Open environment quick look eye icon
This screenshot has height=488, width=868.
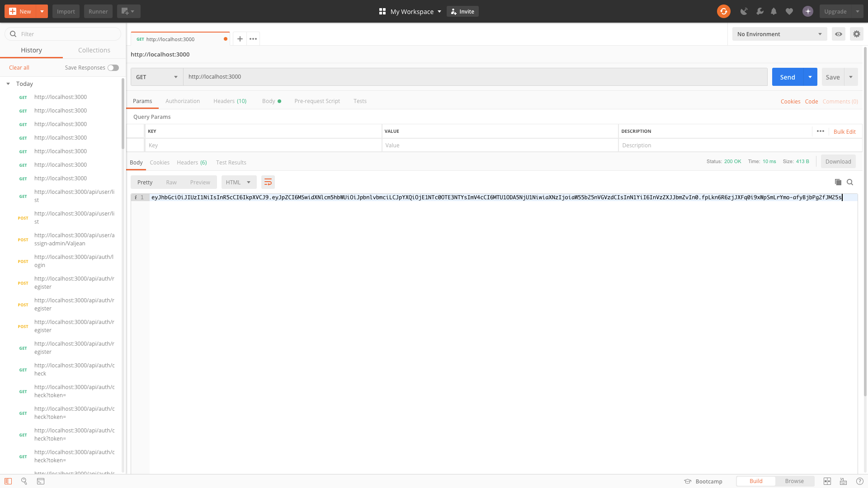(838, 34)
